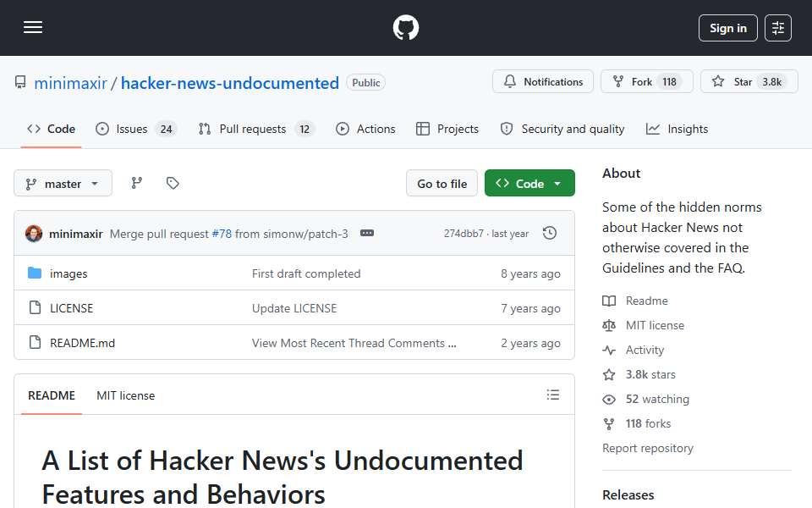Viewport: 812px width, 508px height.
Task: Open the Insights tab
Action: coord(677,129)
